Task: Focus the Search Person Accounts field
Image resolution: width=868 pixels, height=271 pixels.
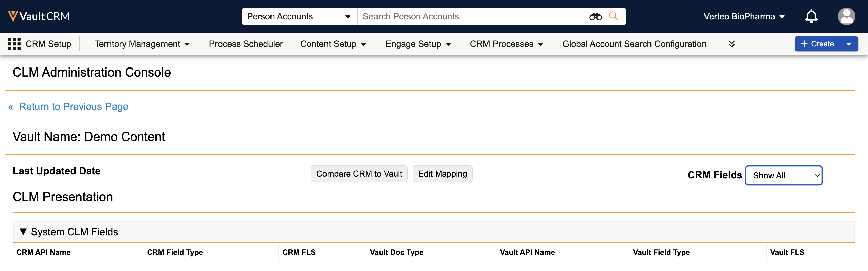Action: [472, 17]
